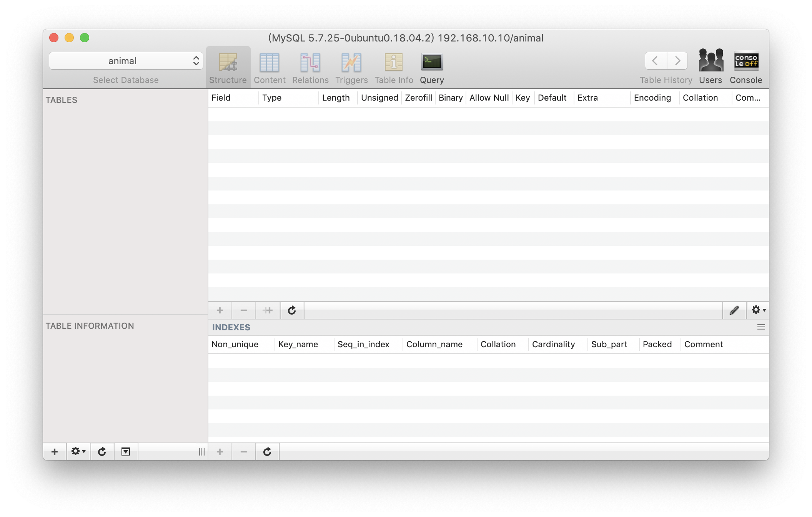Refresh the indexes list
The width and height of the screenshot is (812, 517).
(x=267, y=452)
